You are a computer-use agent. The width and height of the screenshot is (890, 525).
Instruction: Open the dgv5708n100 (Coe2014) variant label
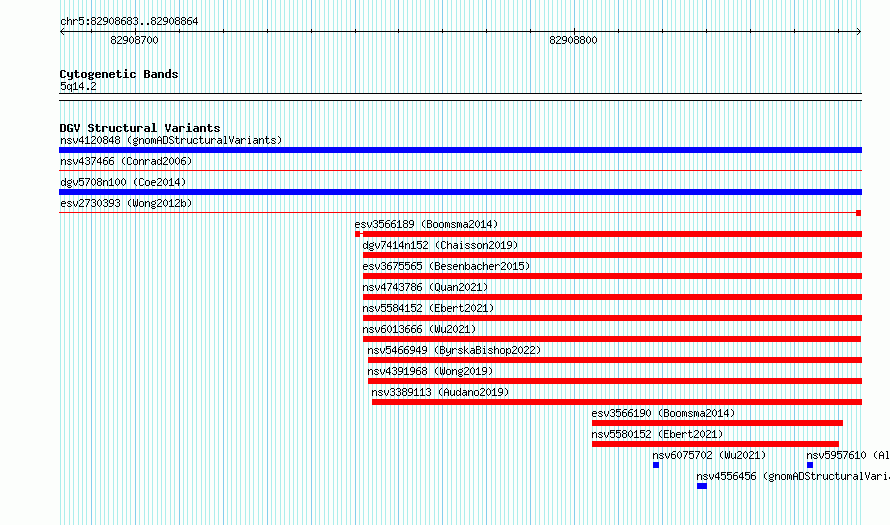pyautogui.click(x=123, y=182)
